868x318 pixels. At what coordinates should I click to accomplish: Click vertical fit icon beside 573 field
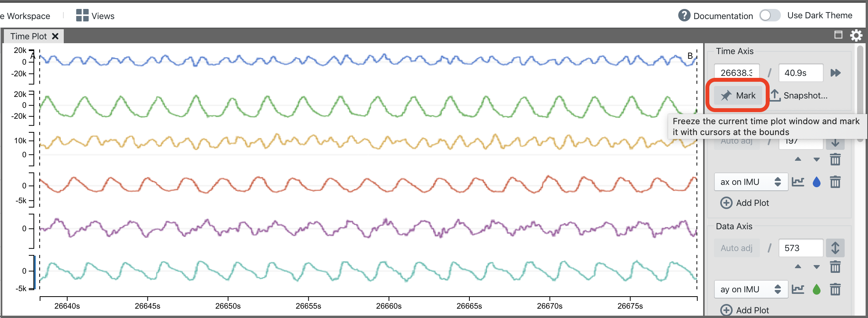[835, 248]
